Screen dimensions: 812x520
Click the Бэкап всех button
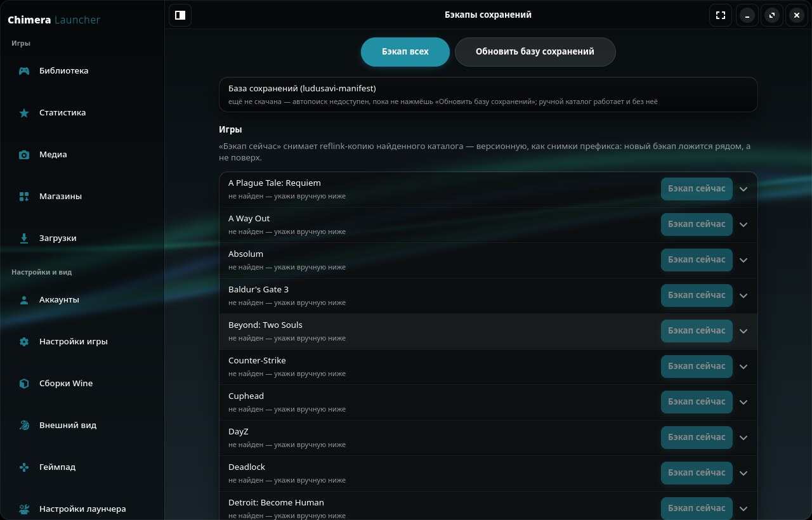click(x=405, y=52)
